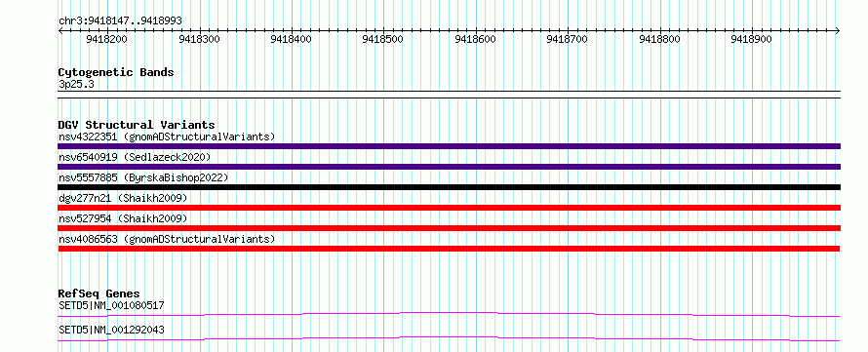Select variant label nsv5557885 (ByrskaBishop2022)

pos(143,177)
